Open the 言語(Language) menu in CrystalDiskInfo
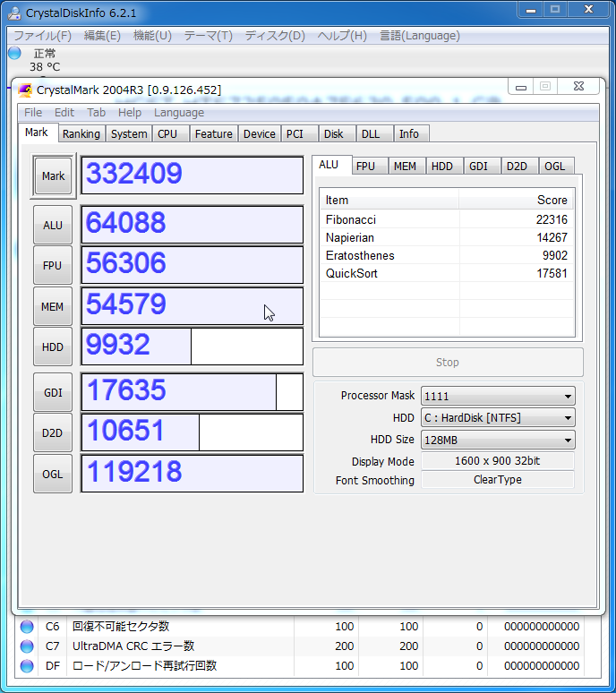Screen dimensions: 616x693 [x=420, y=35]
